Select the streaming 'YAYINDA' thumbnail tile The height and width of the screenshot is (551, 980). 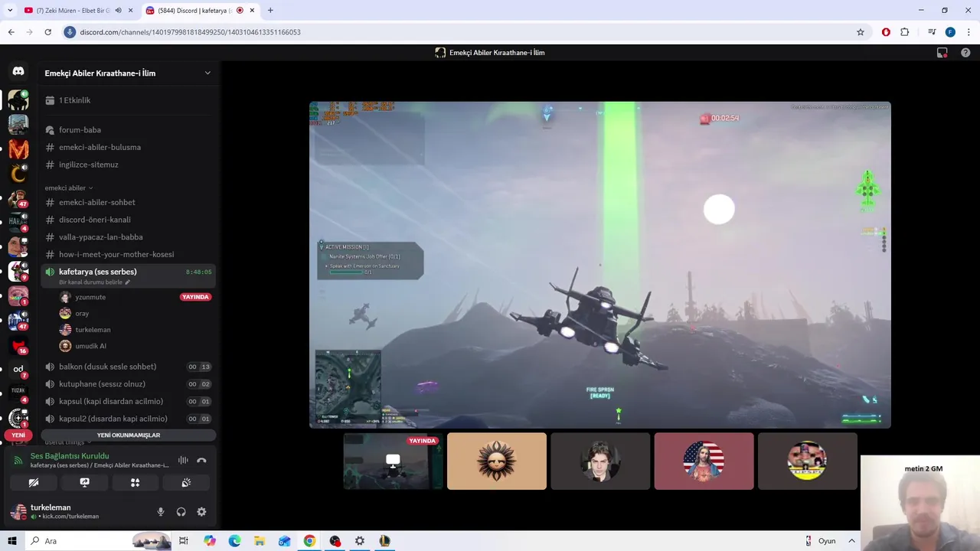[393, 461]
